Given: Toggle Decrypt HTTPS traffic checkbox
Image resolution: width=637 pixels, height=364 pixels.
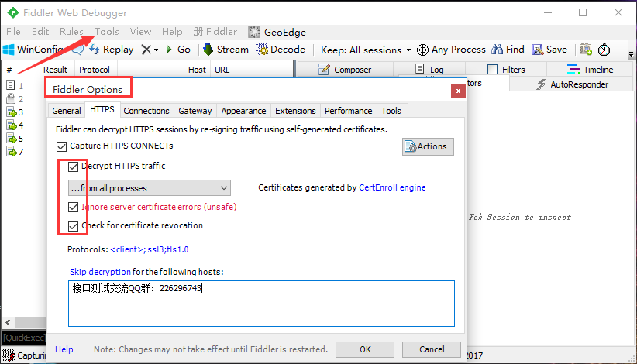Looking at the screenshot, I should (74, 167).
